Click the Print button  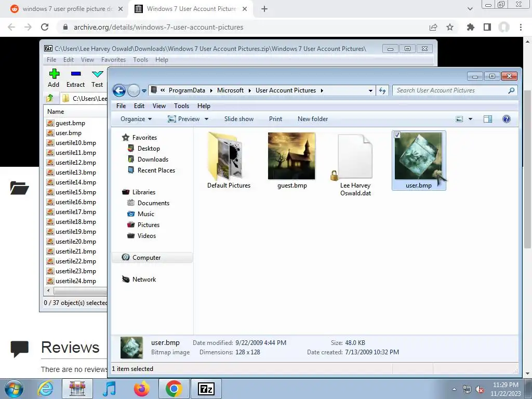click(275, 119)
